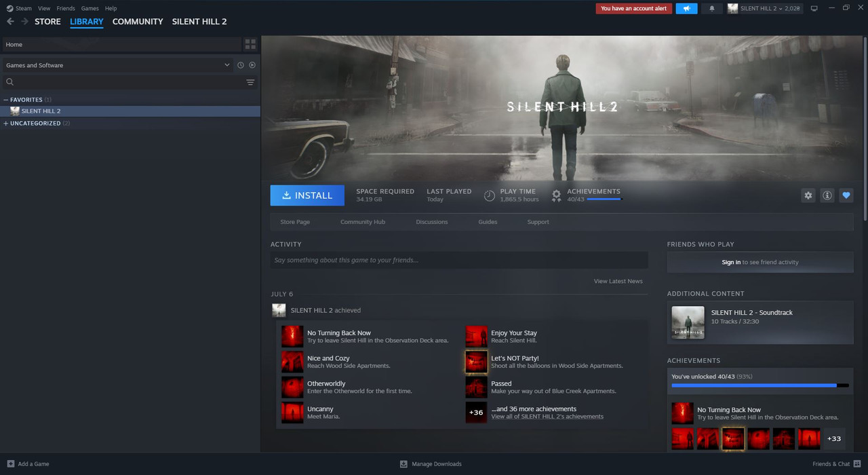Image resolution: width=868 pixels, height=475 pixels.
Task: Click the Steam logo menu
Action: point(18,8)
